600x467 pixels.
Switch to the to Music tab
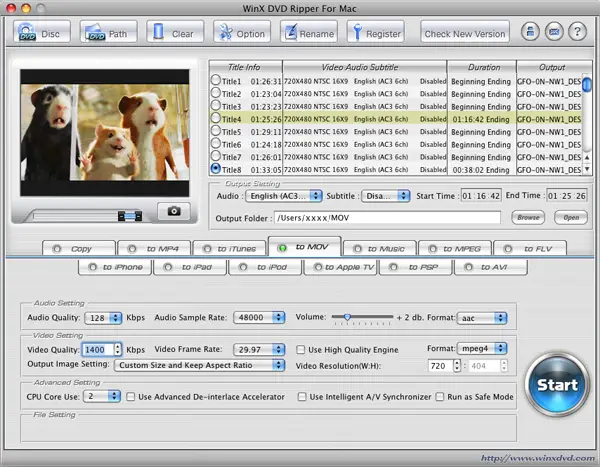380,249
